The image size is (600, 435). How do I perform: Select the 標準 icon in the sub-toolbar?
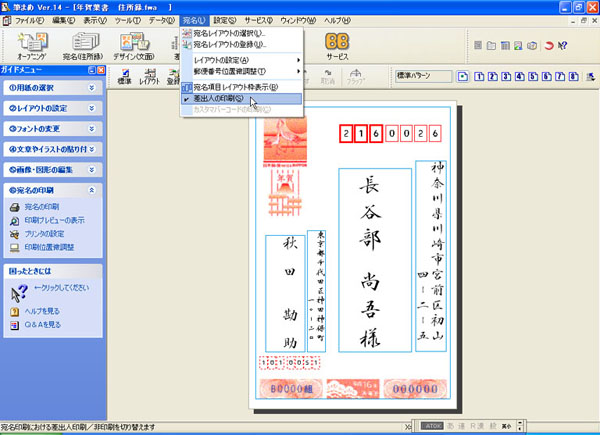[x=125, y=75]
